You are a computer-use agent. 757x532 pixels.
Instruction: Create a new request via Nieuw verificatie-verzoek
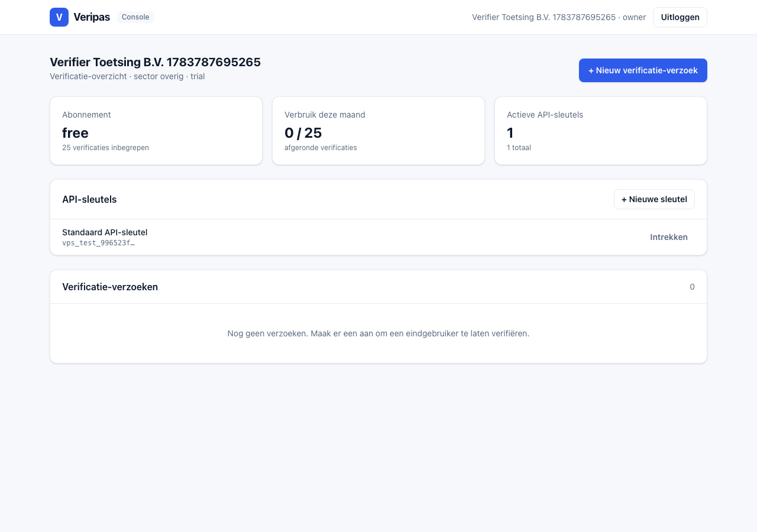[643, 70]
